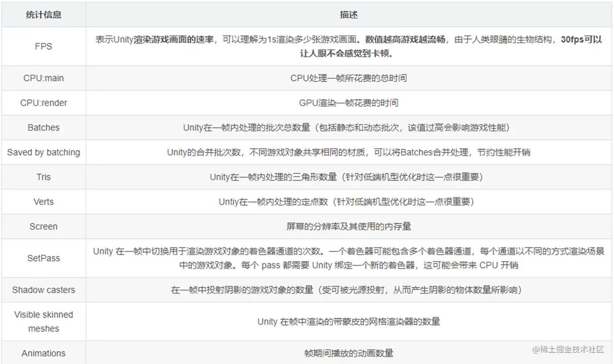Click the text 屏幕的分辨率及其使用的内存量
The width and height of the screenshot is (614, 364).
click(349, 226)
